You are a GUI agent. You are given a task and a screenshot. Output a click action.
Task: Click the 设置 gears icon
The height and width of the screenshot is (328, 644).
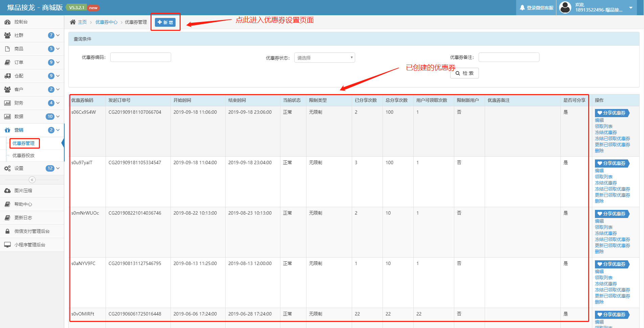coord(7,168)
